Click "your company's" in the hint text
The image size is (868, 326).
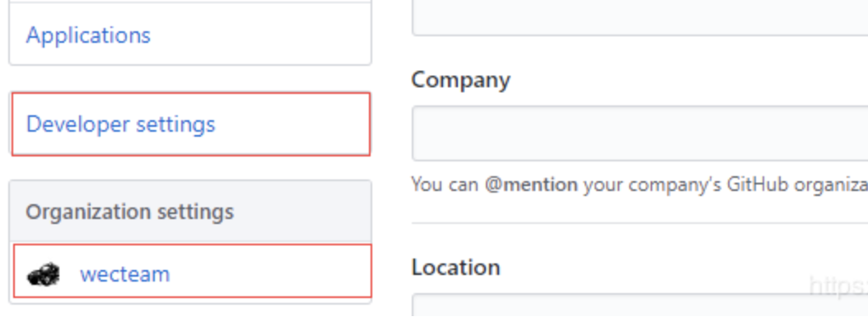652,184
